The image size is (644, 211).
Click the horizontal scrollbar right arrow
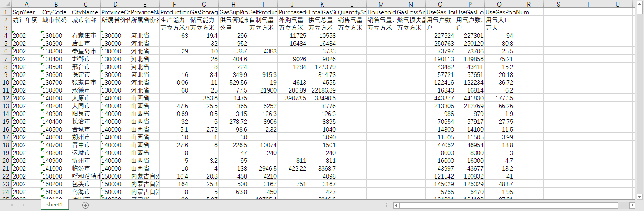[632, 205]
